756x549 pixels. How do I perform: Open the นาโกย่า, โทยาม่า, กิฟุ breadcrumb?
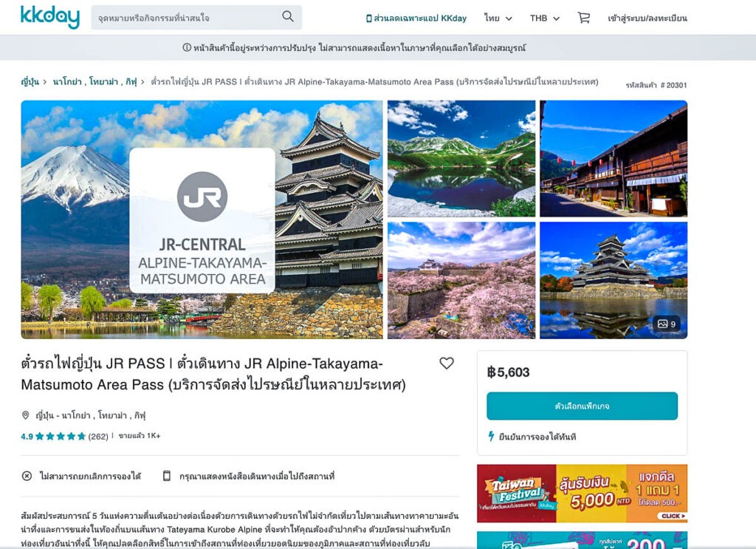point(95,81)
